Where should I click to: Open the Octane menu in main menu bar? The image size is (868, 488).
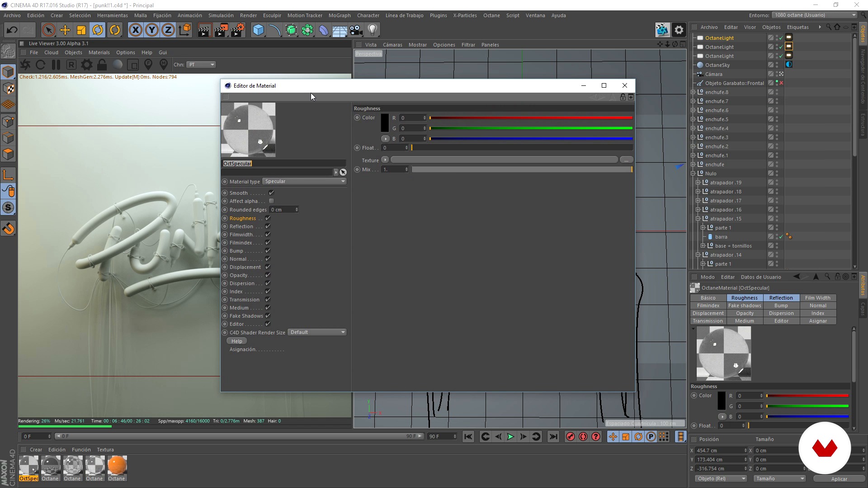[491, 15]
